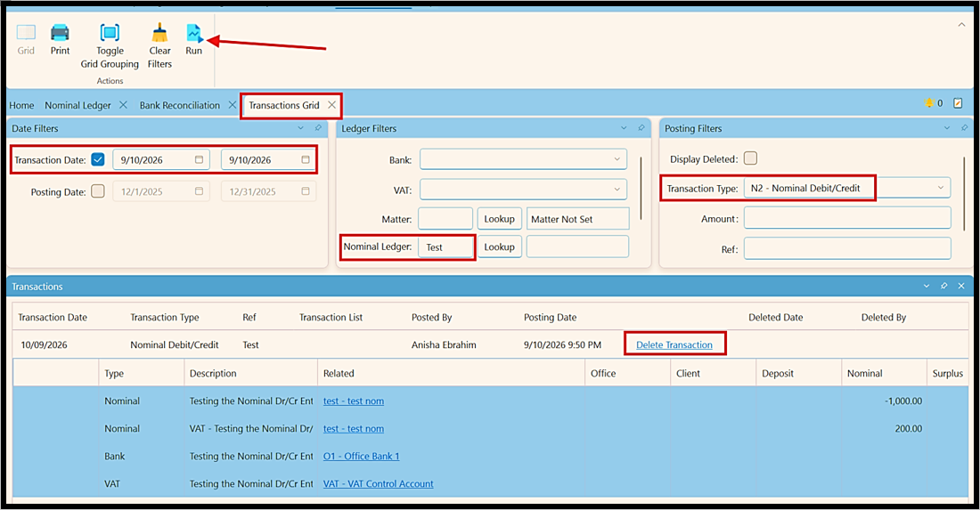Click into the Amount input field

pos(847,218)
